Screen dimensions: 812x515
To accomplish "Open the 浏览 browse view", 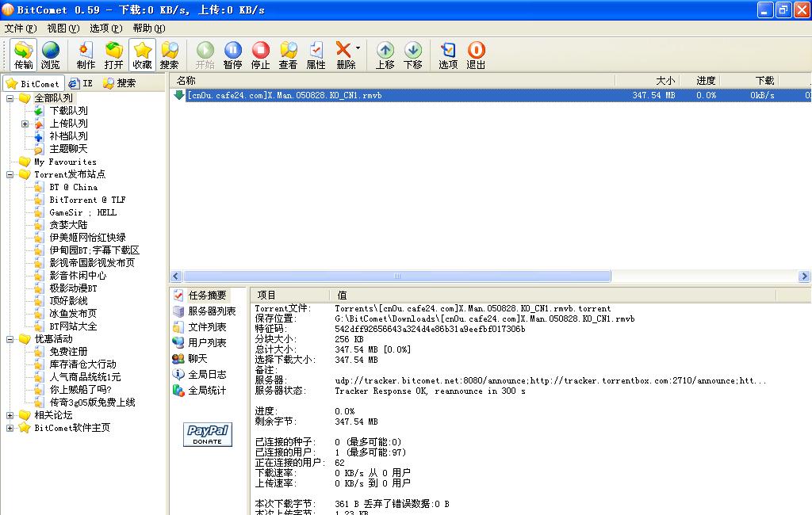I will (x=51, y=55).
